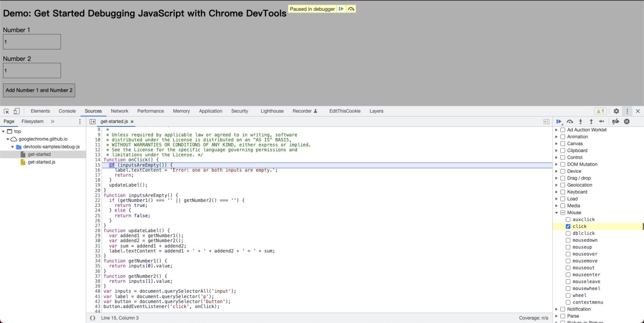Open DevTools settings gear
Image resolution: width=644 pixels, height=323 pixels.
point(616,111)
